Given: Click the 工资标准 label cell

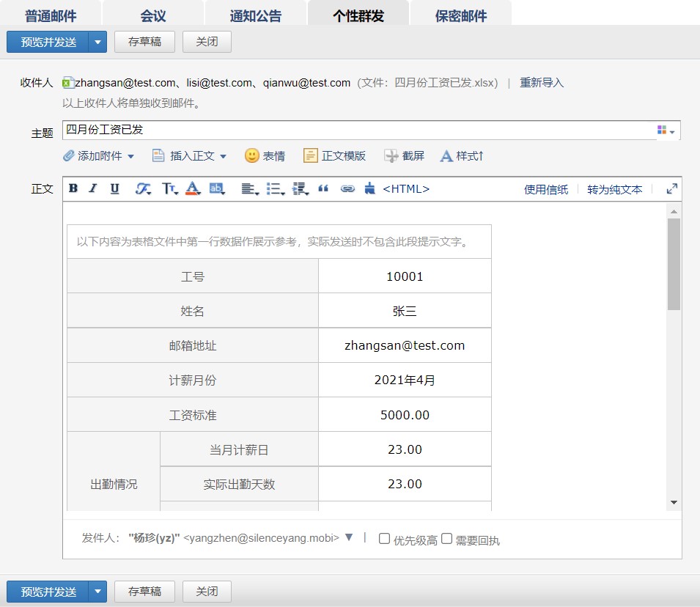Looking at the screenshot, I should (193, 414).
